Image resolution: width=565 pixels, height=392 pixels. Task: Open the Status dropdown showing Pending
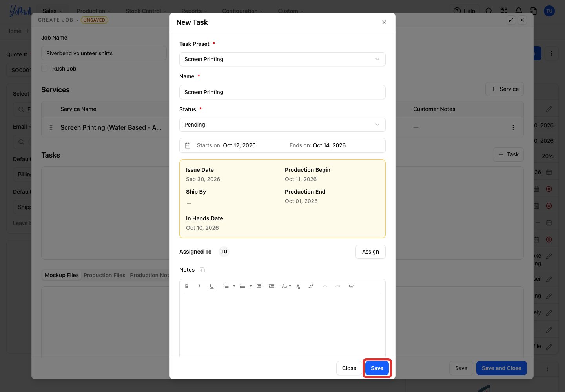point(282,125)
